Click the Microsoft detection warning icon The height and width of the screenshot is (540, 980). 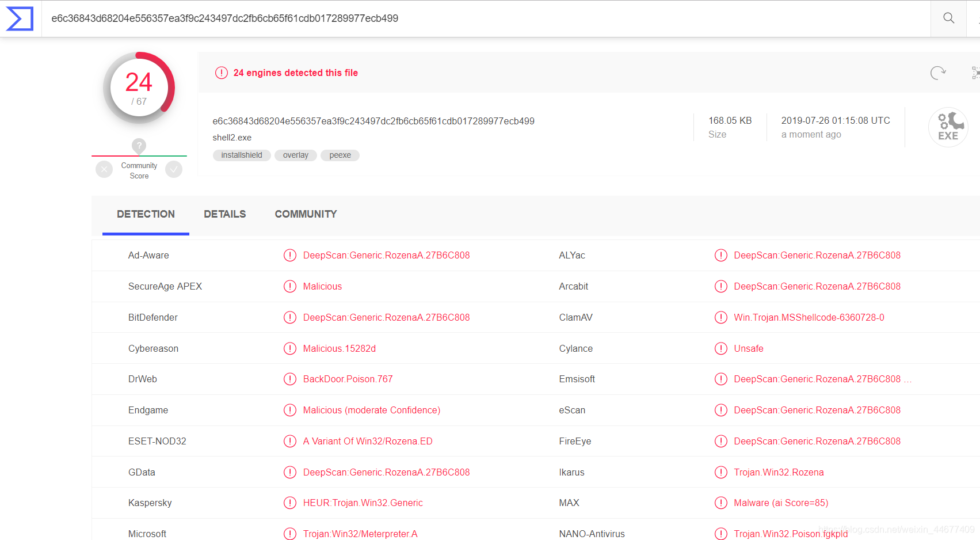click(290, 534)
